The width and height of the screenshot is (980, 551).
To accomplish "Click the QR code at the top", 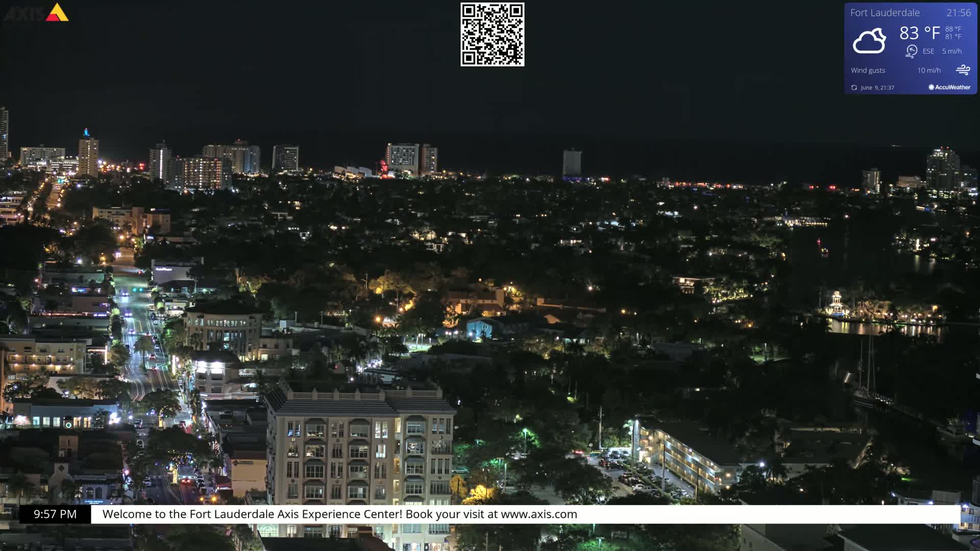I will point(492,35).
